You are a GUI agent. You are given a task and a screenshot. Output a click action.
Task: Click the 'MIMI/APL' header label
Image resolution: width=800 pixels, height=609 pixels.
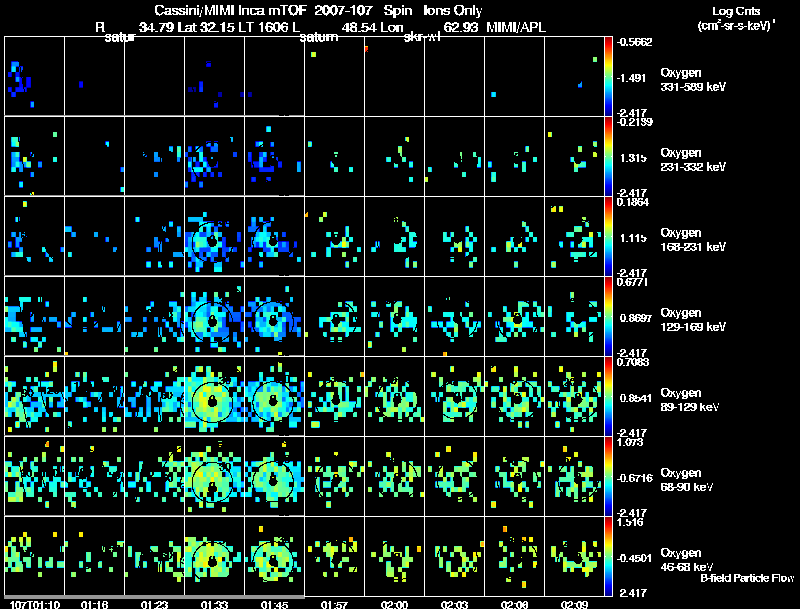pos(516,27)
